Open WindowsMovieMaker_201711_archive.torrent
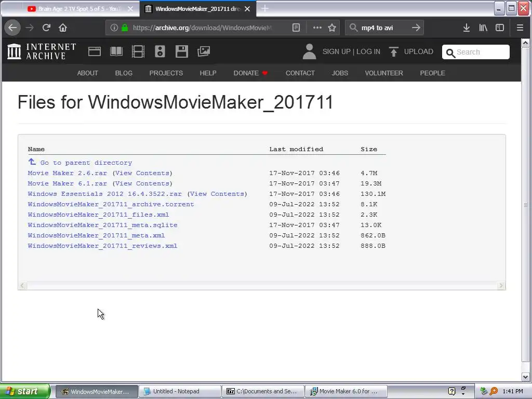Screen dimensions: 532x399 pos(111,204)
